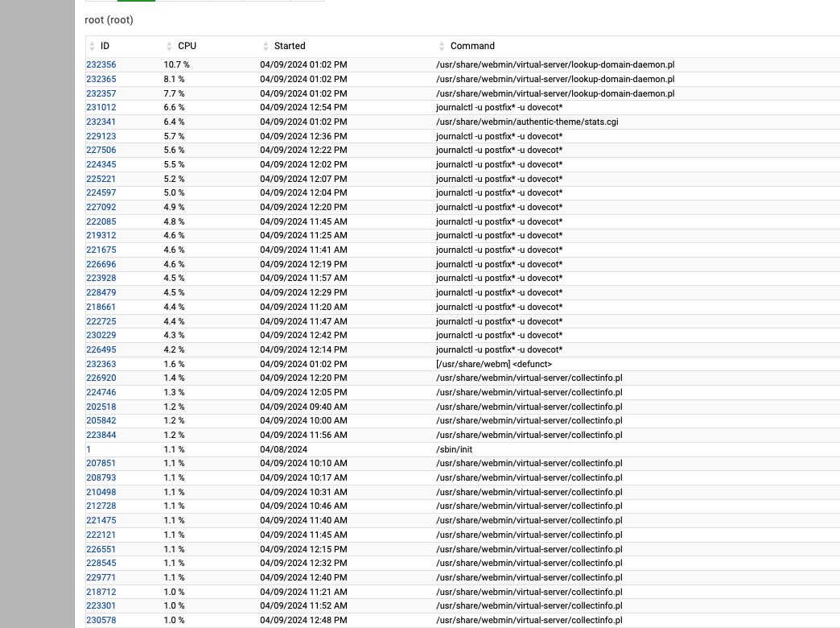Select the 04/09/2024 09:40 AM start time
Image resolution: width=840 pixels, height=628 pixels.
coord(304,407)
